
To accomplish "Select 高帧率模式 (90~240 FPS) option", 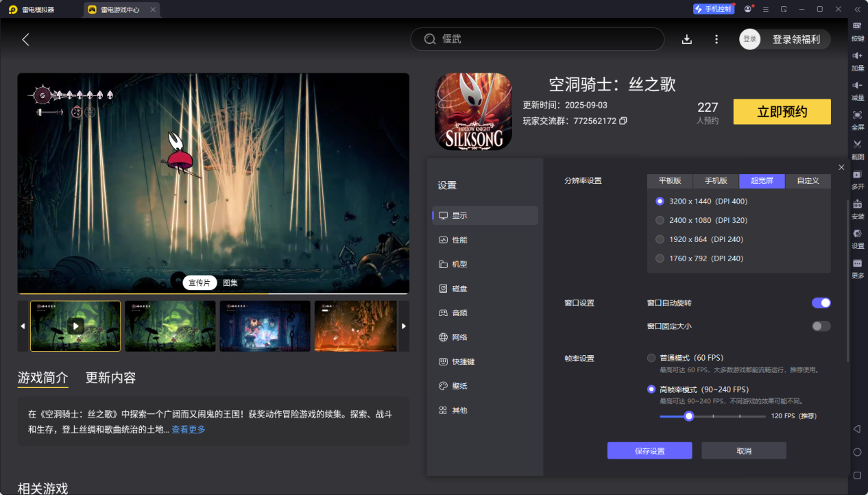I will [651, 389].
